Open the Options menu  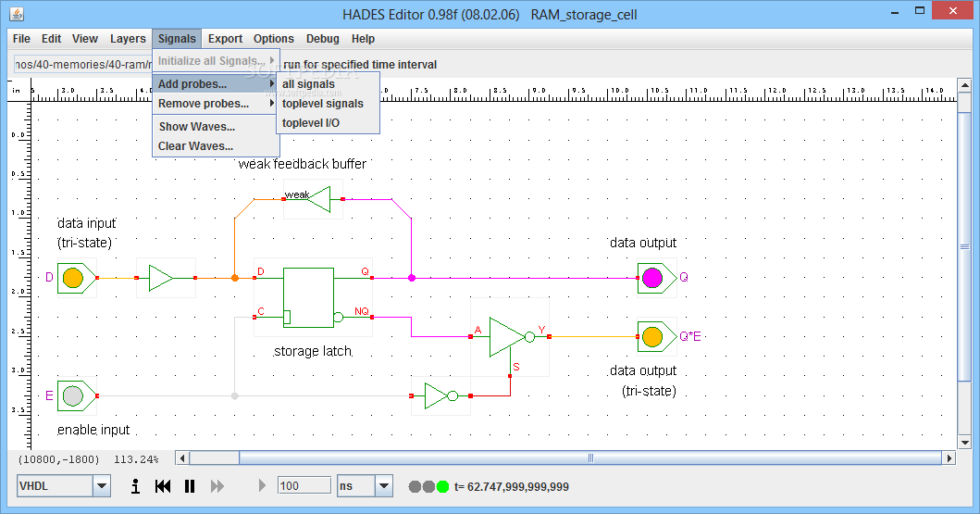pyautogui.click(x=274, y=39)
